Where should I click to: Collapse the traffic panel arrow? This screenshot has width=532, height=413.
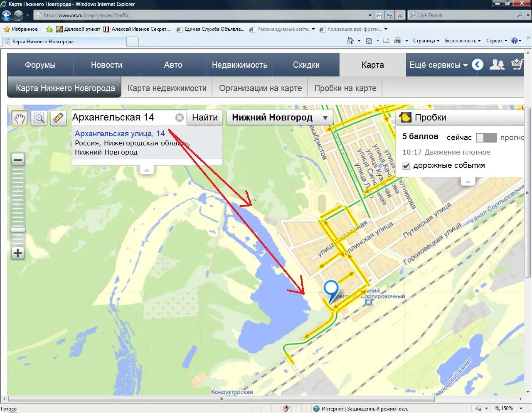468,181
